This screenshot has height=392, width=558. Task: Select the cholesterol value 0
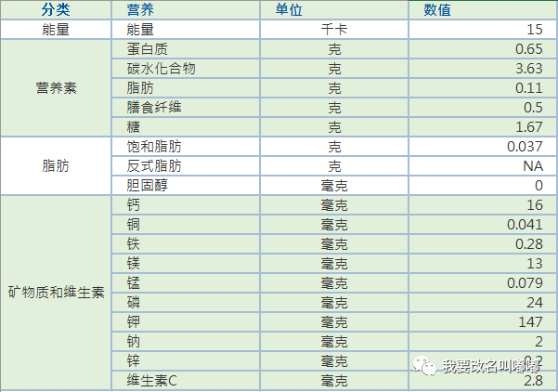coord(483,185)
